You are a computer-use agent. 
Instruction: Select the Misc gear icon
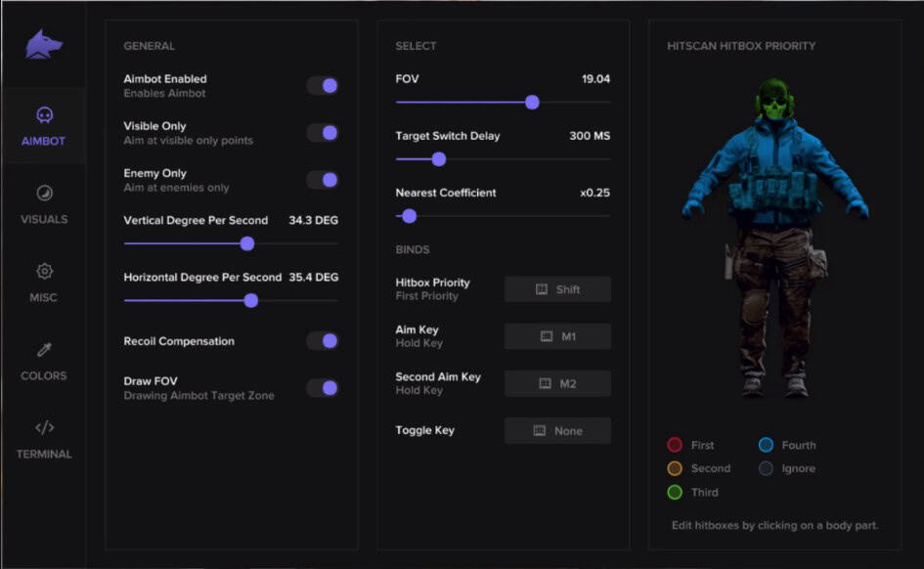[x=44, y=272]
